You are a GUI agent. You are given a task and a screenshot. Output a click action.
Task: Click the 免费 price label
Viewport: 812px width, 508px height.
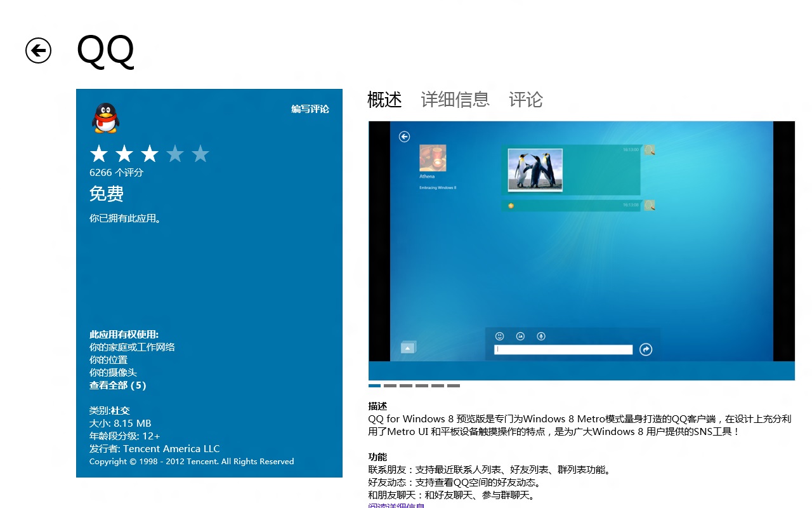pos(107,194)
